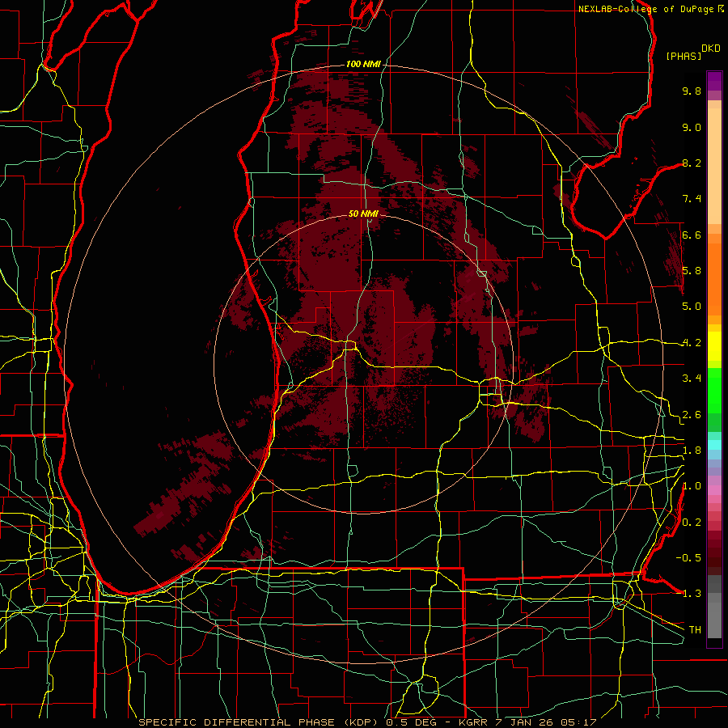Click the 4.2 value on color scale
This screenshot has height=728, width=728.
[x=692, y=343]
